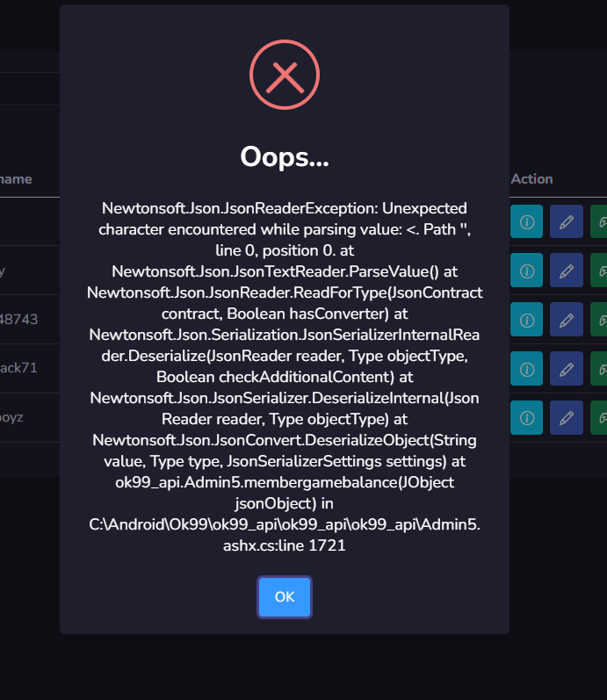Click pencil edit icon in second row
Viewport: 607px width, 700px height.
coord(567,271)
